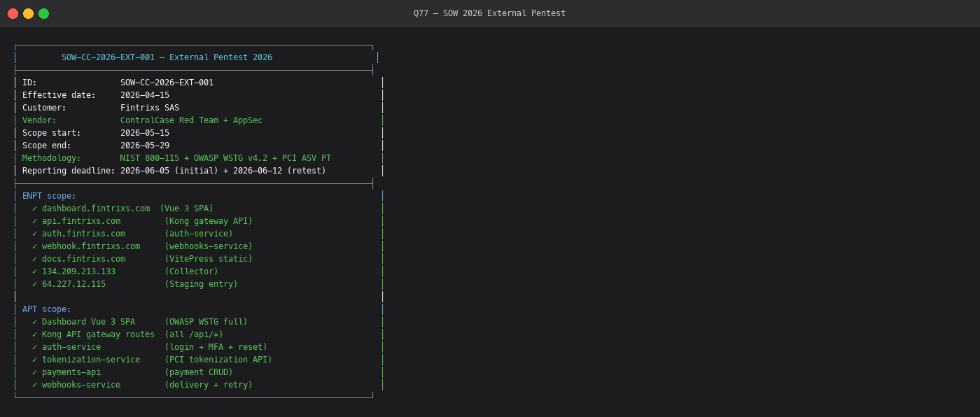Click the 'Vendor:' field label

[39, 120]
